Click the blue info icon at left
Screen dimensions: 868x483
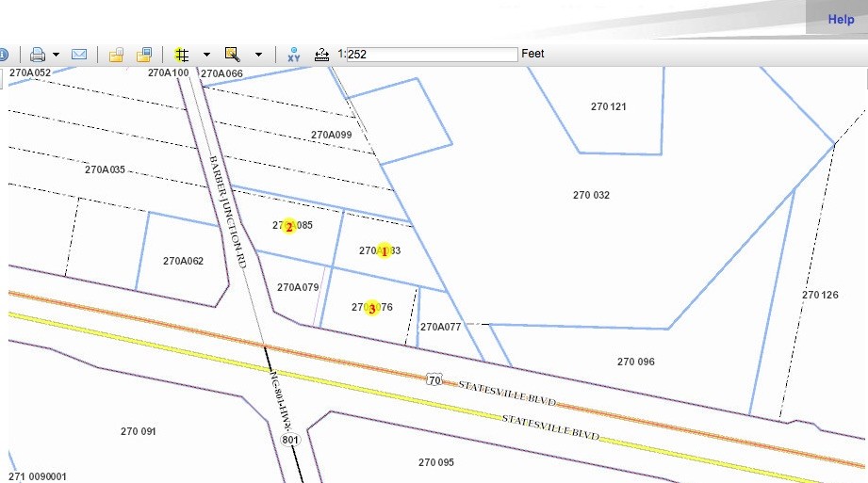point(3,55)
